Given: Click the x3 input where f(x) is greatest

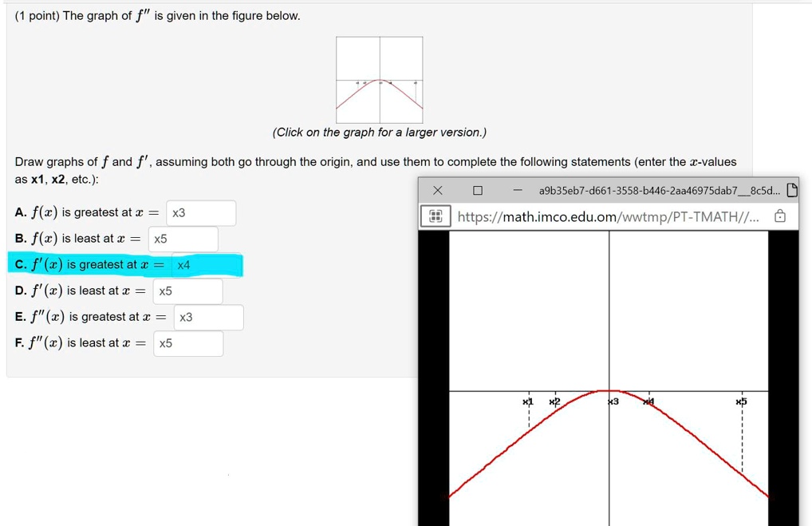Looking at the screenshot, I should tap(199, 212).
